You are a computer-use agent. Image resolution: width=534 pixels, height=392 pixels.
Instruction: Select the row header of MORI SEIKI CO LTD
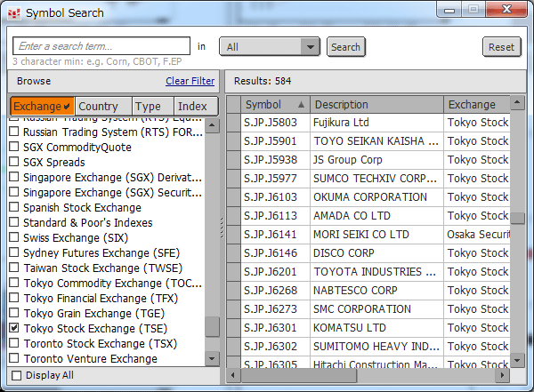tap(233, 235)
